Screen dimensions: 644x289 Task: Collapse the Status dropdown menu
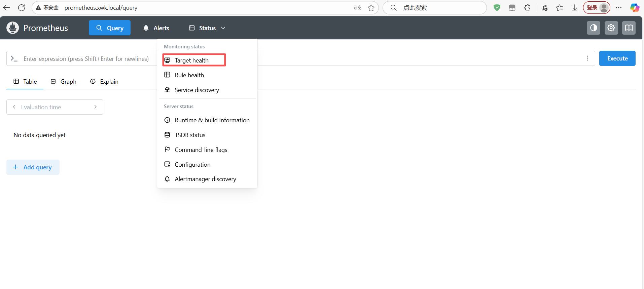(x=207, y=28)
